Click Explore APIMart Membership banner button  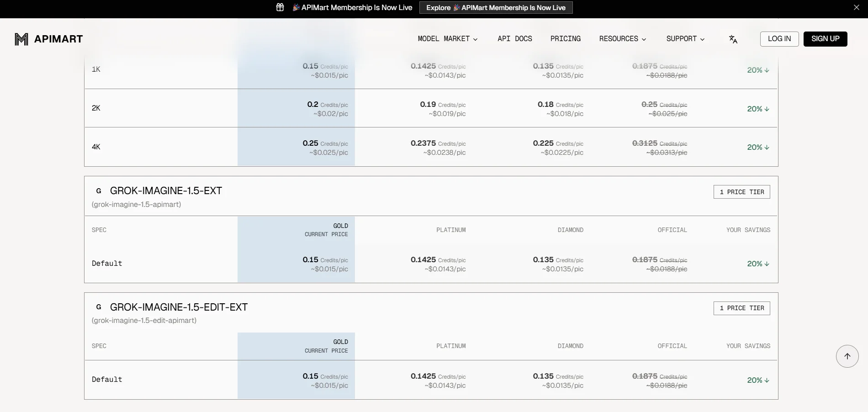pos(496,8)
